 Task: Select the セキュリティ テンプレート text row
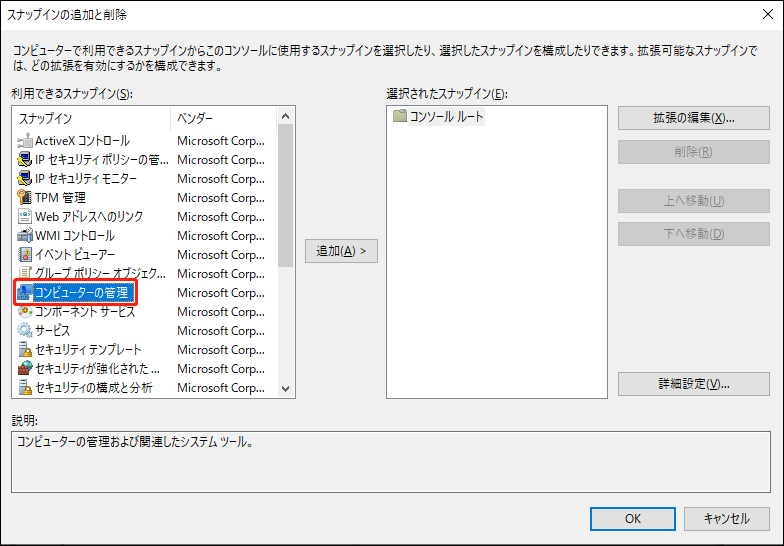[x=88, y=350]
